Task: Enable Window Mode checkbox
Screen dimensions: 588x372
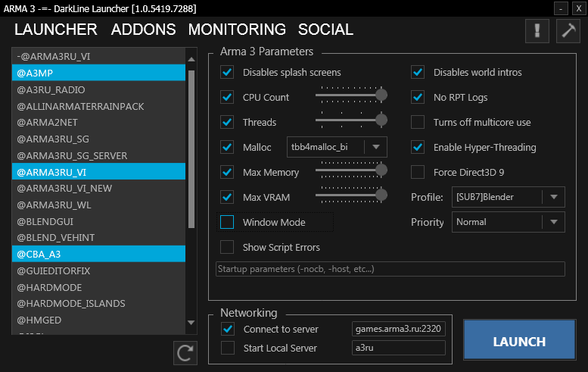Action: (227, 222)
